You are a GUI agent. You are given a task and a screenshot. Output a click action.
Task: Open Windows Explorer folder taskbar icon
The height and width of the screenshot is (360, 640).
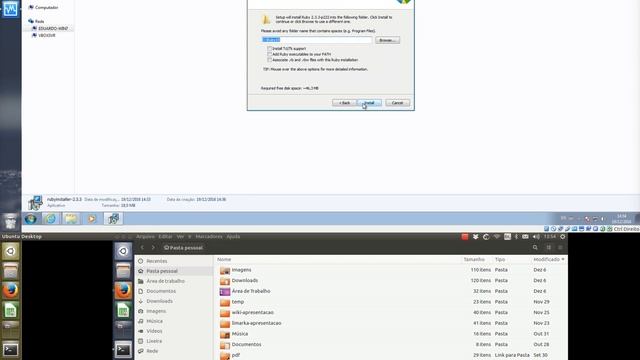71,219
